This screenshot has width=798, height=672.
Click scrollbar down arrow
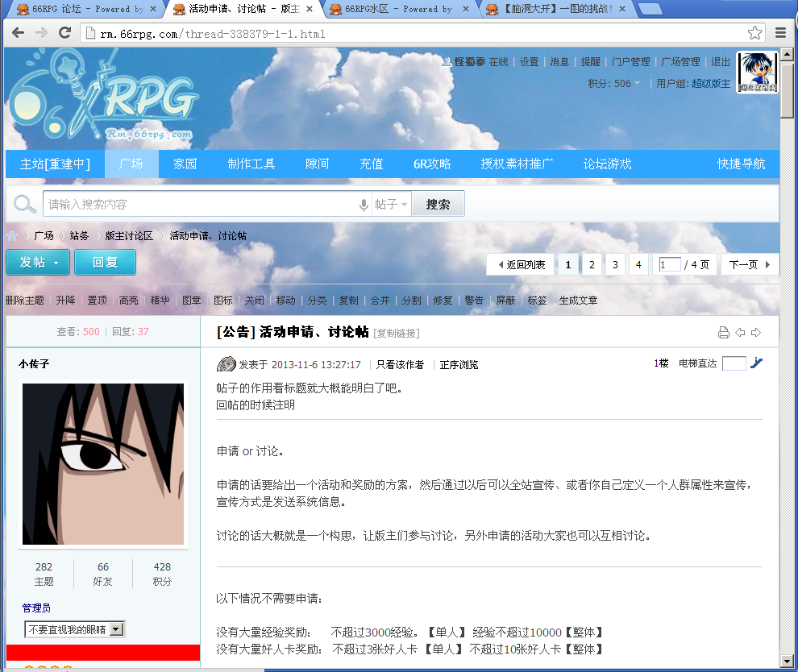[788, 662]
